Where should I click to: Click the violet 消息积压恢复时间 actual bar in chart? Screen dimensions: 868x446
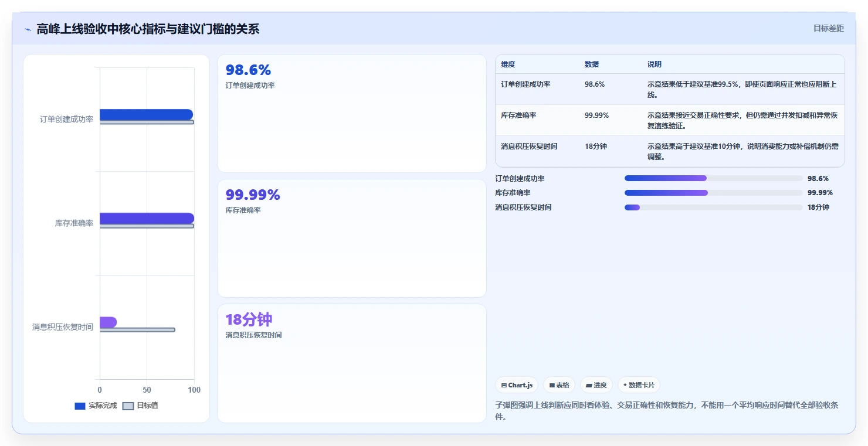coord(108,322)
